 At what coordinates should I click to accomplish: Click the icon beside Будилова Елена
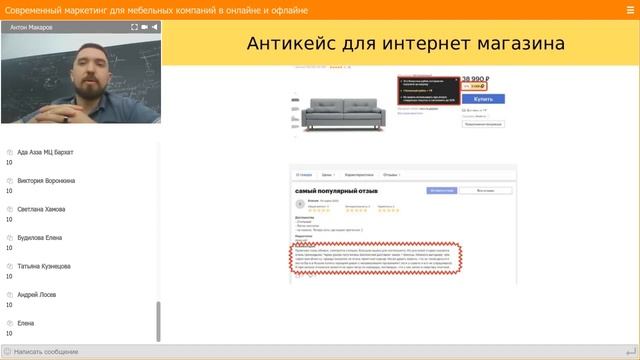point(10,238)
